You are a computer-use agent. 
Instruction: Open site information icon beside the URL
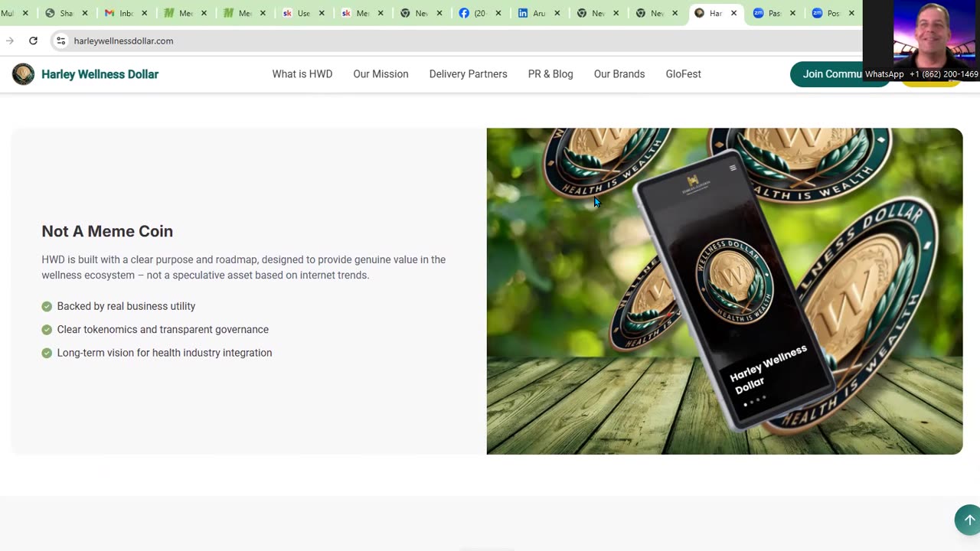coord(61,41)
